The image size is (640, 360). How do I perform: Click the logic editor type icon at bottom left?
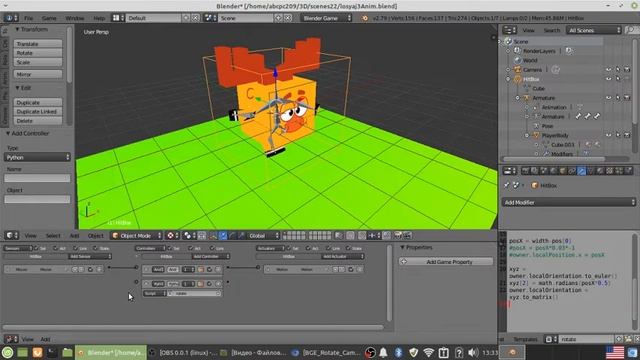tap(11, 339)
